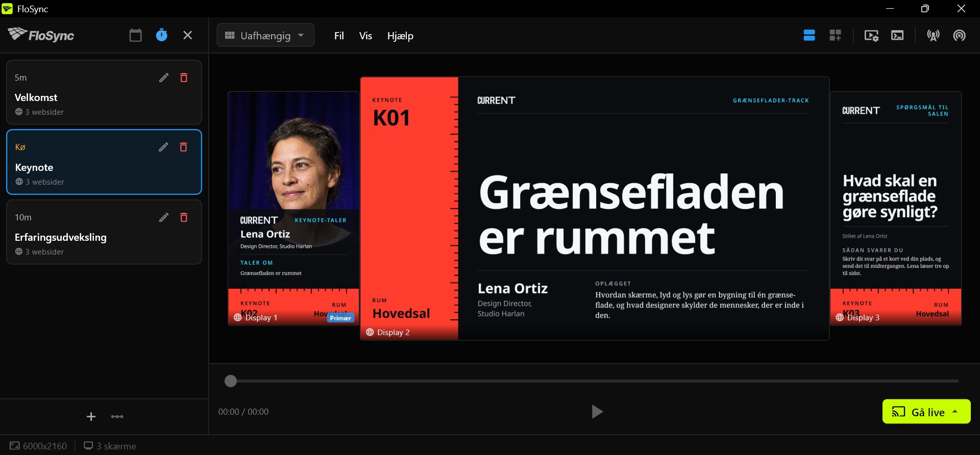Select the Display 2 preview thumbnail

[x=595, y=208]
